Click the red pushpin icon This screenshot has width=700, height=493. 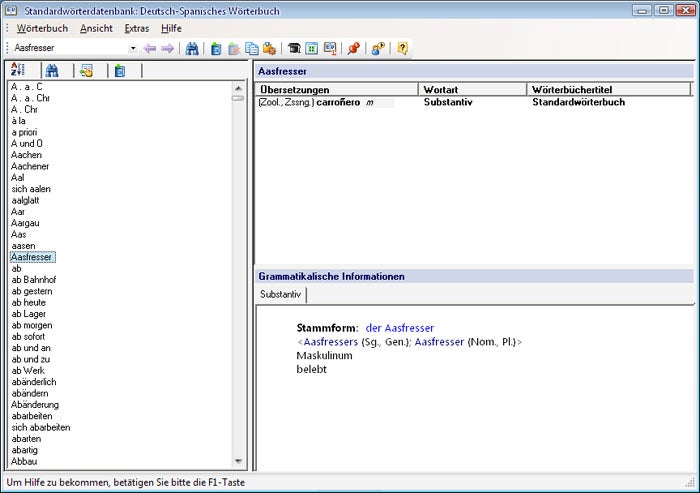pyautogui.click(x=354, y=48)
